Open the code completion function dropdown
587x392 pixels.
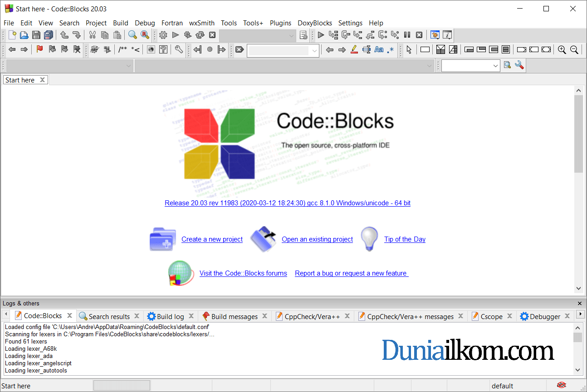click(284, 66)
